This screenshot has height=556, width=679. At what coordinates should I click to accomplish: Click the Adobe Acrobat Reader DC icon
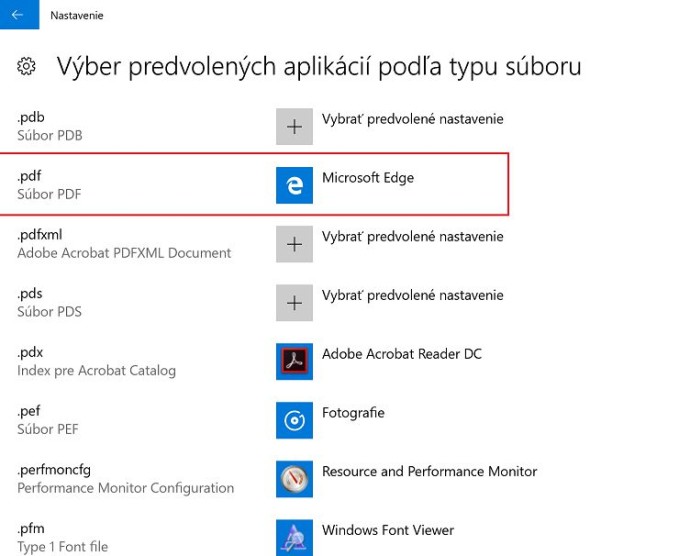[294, 362]
